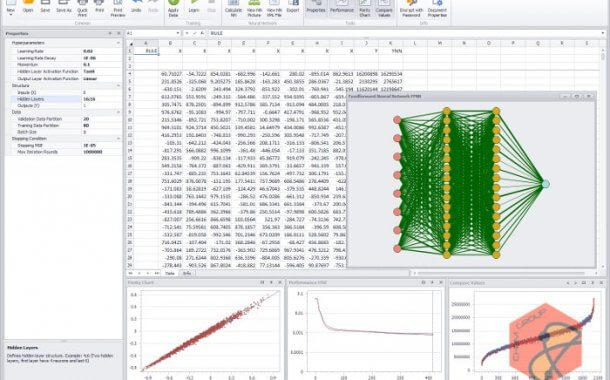The height and width of the screenshot is (380, 610).
Task: Open the cell name box dropdown
Action: tap(178, 33)
